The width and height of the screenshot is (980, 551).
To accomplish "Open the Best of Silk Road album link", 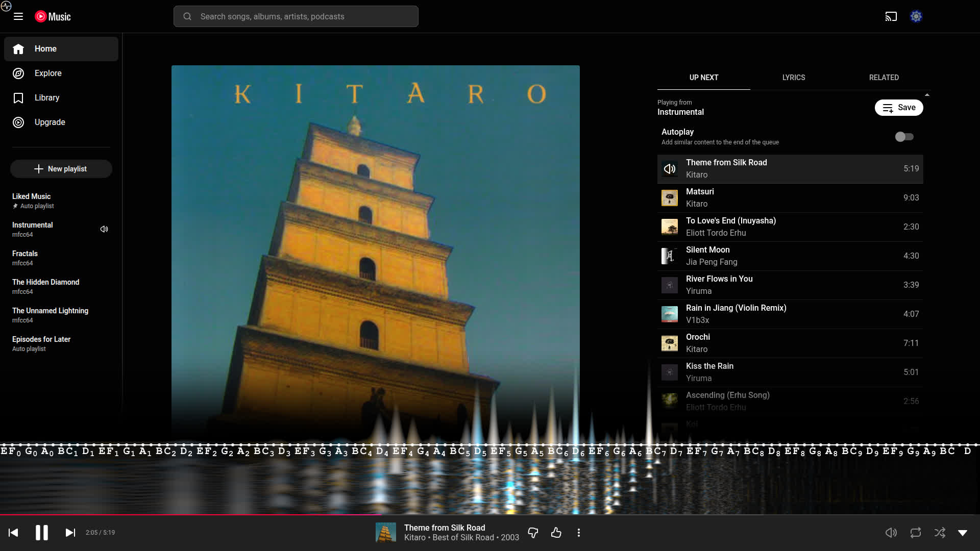I will (x=463, y=538).
